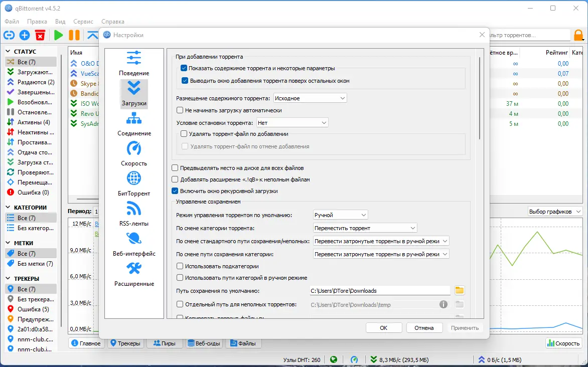Open По смене стандартного пути dropdown
The height and width of the screenshot is (367, 588).
[381, 241]
